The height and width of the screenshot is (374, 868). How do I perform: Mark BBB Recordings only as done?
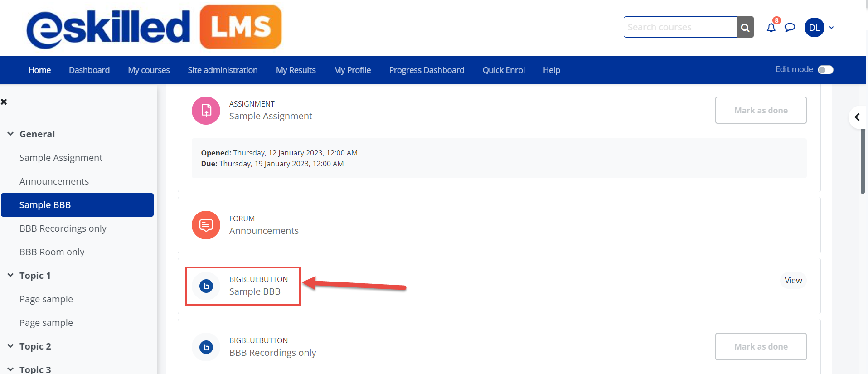[761, 347]
